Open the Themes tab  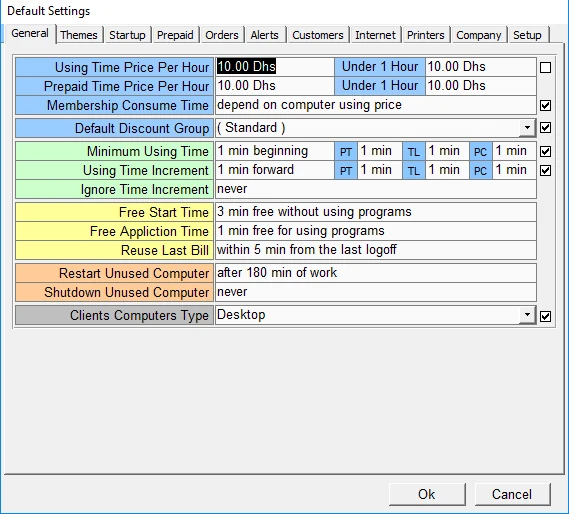click(79, 35)
